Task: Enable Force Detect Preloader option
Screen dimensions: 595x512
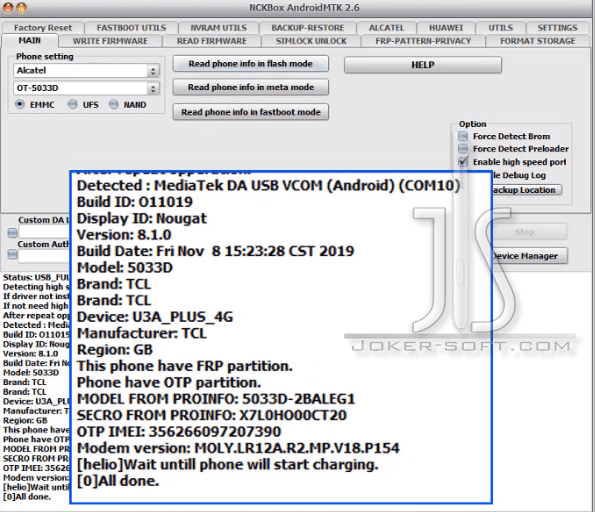Action: [x=463, y=148]
